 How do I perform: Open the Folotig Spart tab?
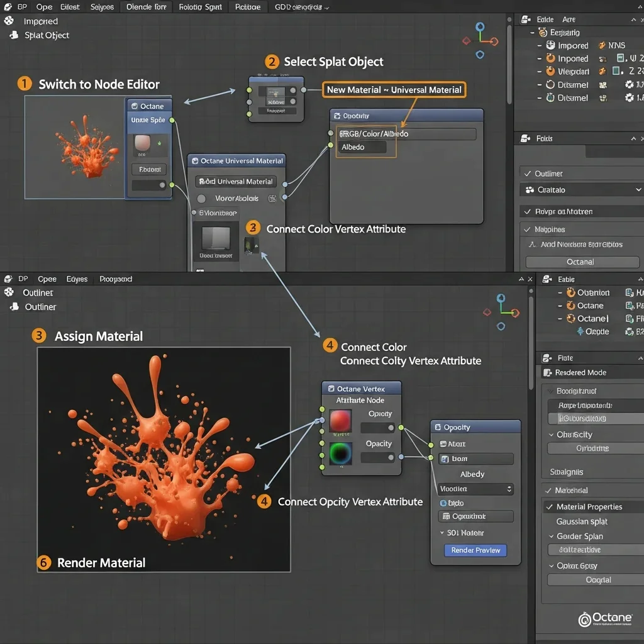point(200,7)
